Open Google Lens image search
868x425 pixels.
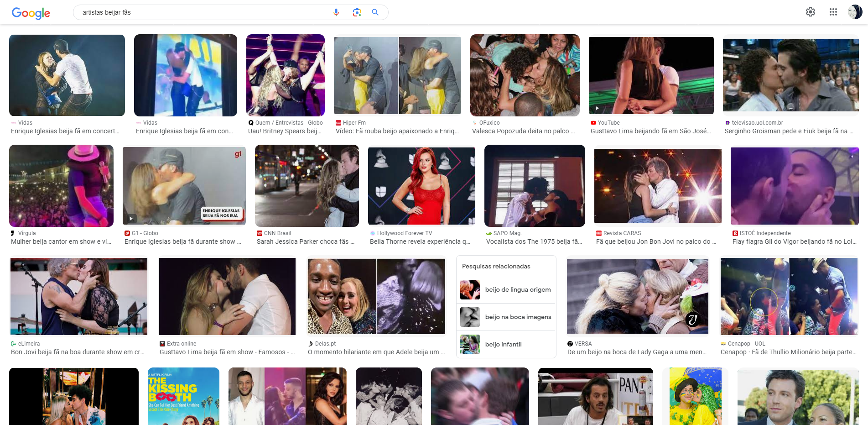click(x=357, y=12)
